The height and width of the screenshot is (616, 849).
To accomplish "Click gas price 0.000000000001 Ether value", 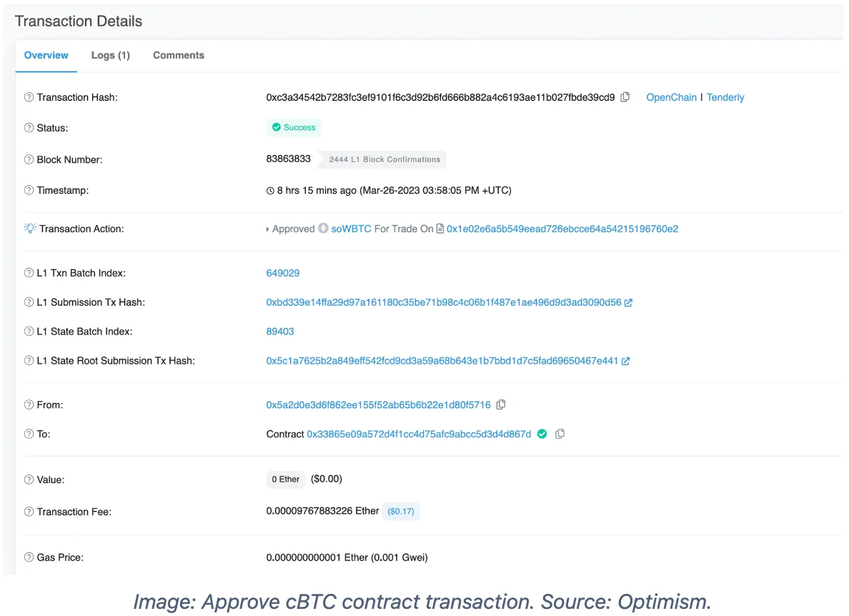I will click(x=347, y=557).
